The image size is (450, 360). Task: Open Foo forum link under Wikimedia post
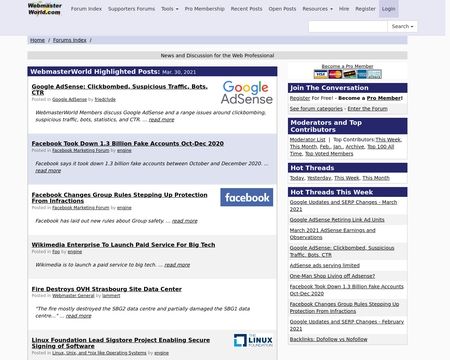tap(56, 252)
